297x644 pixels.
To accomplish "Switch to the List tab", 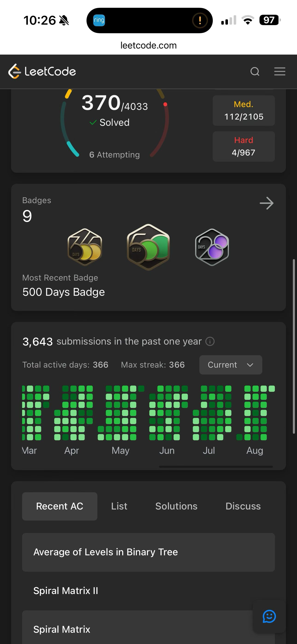I will tap(119, 506).
